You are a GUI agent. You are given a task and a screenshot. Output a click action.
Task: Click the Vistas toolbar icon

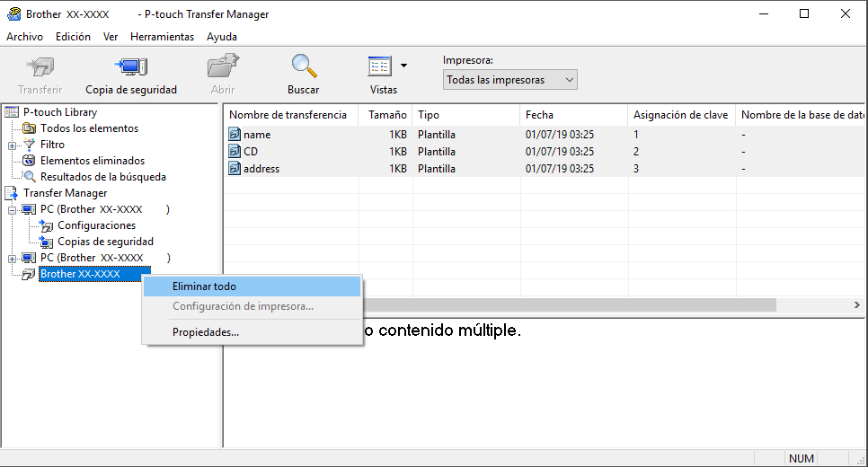(380, 66)
